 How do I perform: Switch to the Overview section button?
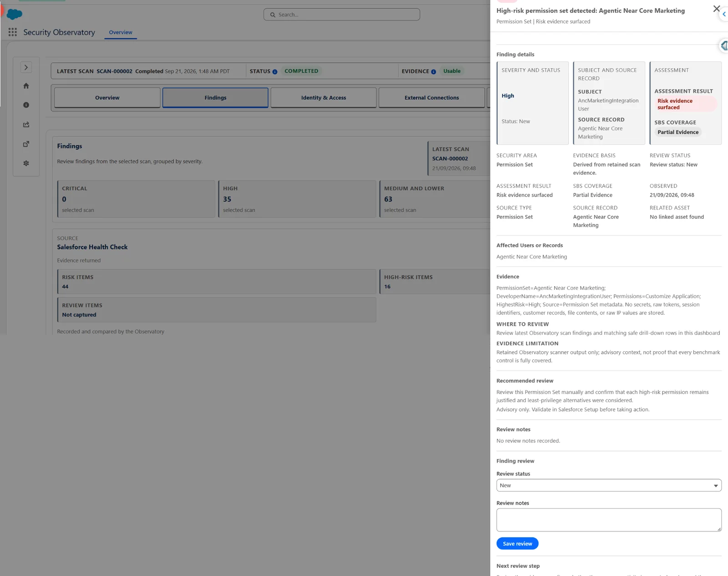107,98
